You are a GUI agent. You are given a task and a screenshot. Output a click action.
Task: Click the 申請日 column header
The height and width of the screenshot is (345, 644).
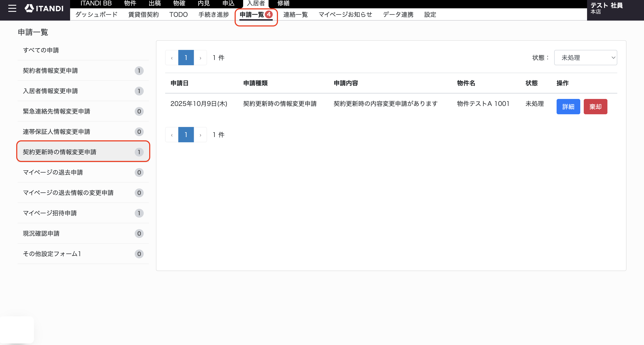coord(179,83)
